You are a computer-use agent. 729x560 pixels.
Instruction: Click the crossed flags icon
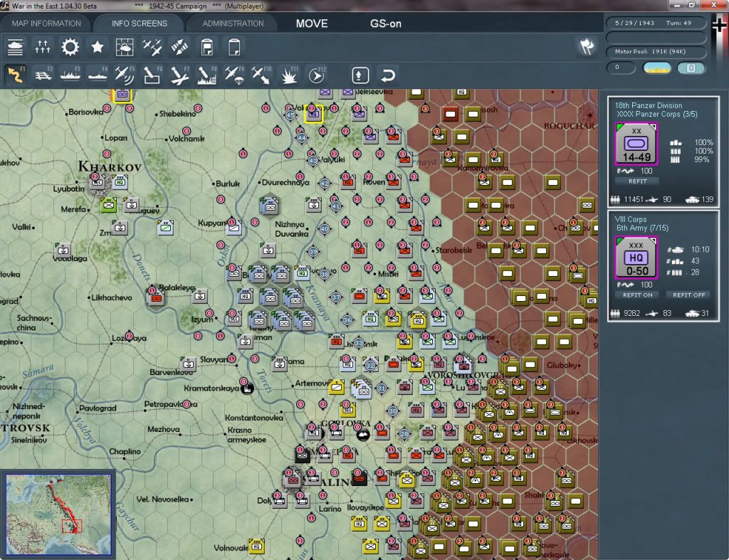(x=587, y=46)
